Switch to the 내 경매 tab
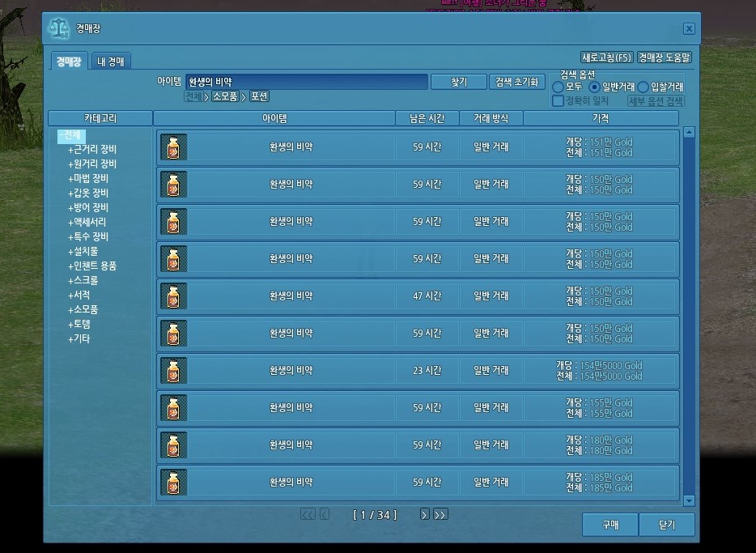 point(109,62)
